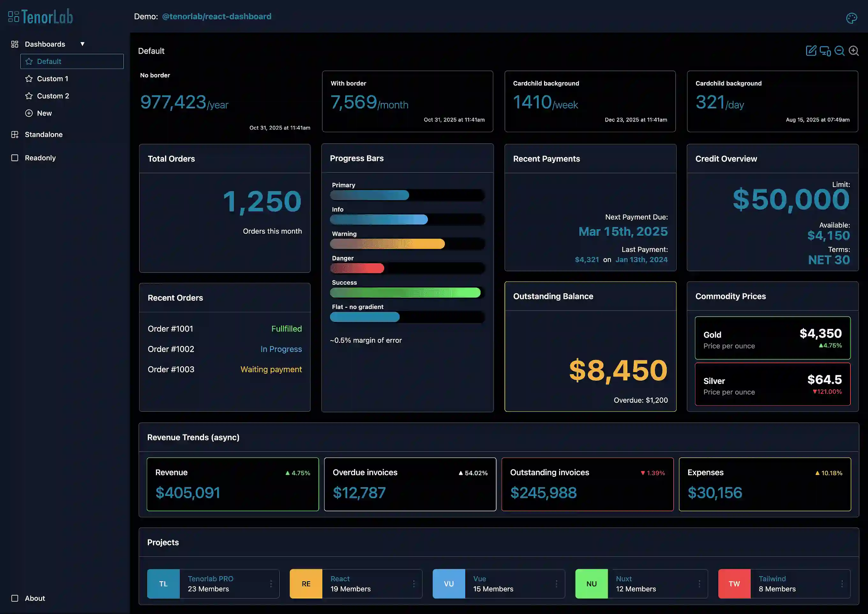Click the plus icon beside New

29,113
